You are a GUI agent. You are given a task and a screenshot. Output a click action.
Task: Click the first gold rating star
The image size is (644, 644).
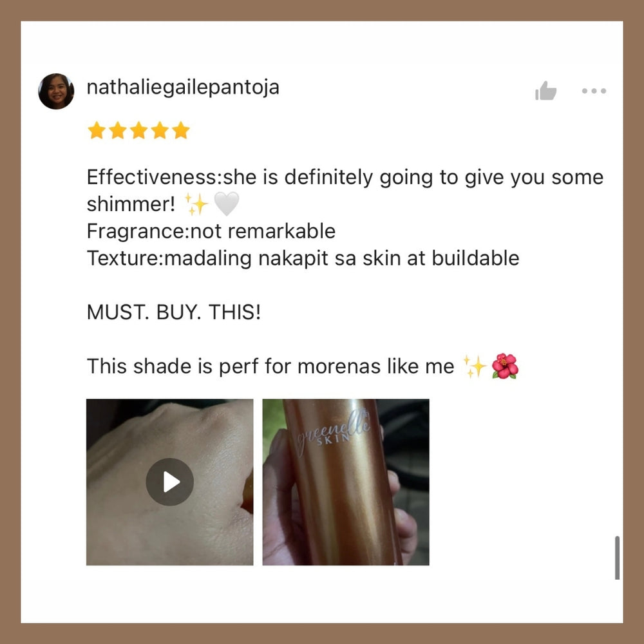(x=97, y=130)
